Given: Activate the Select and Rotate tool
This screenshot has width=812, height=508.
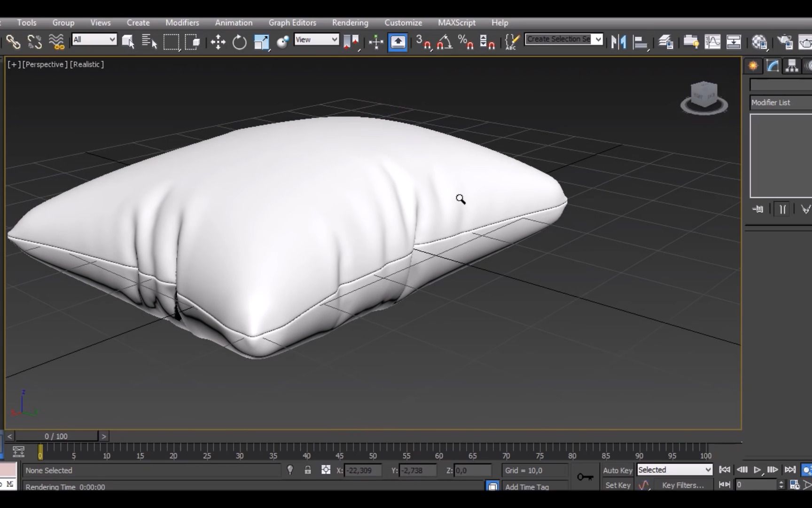Looking at the screenshot, I should pos(239,42).
